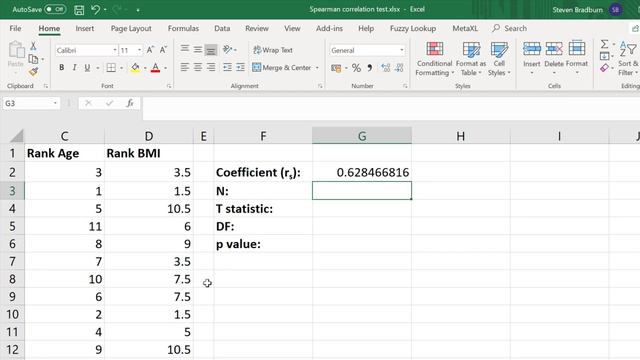640x360 pixels.
Task: Open the Data tab
Action: pos(222,28)
